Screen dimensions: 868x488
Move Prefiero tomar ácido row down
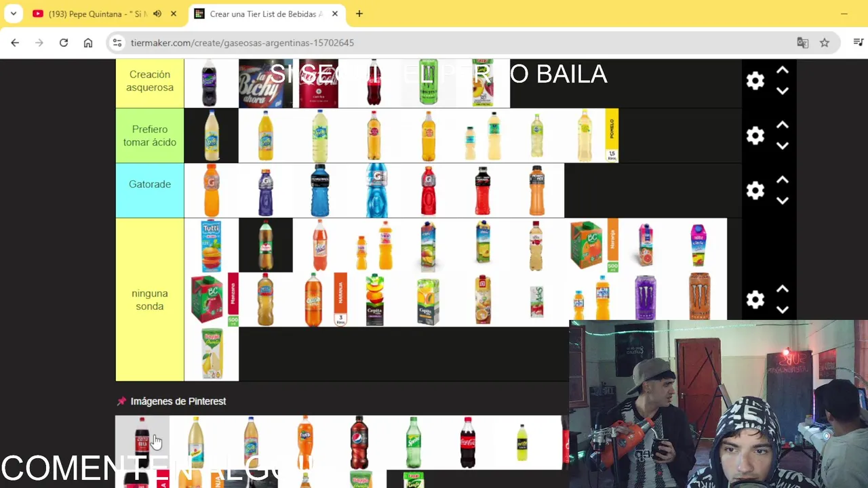[782, 146]
